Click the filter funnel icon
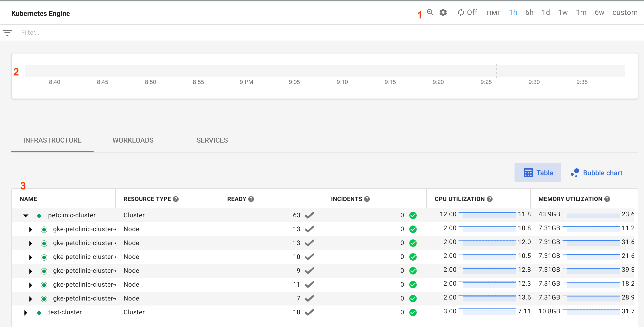The image size is (644, 327). [x=7, y=32]
